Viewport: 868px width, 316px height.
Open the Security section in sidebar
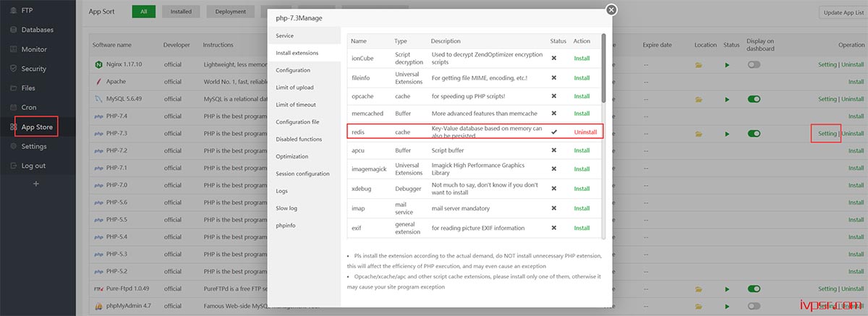(33, 69)
